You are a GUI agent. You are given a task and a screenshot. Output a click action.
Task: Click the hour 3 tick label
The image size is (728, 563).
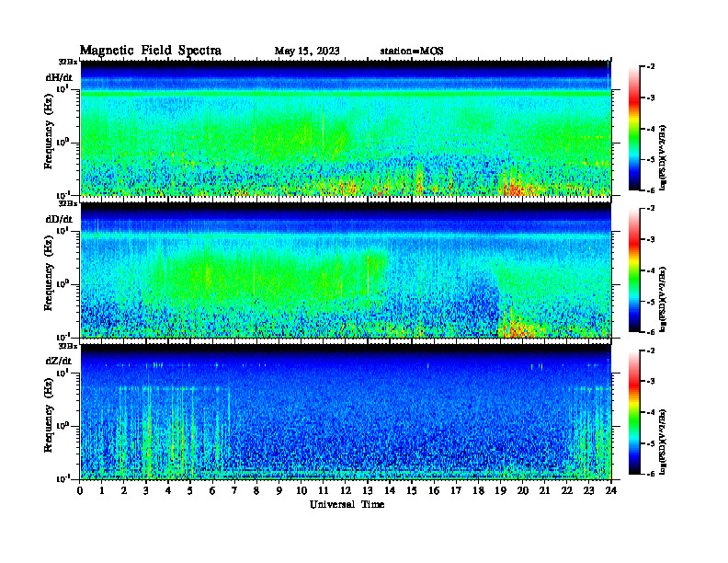pyautogui.click(x=147, y=491)
